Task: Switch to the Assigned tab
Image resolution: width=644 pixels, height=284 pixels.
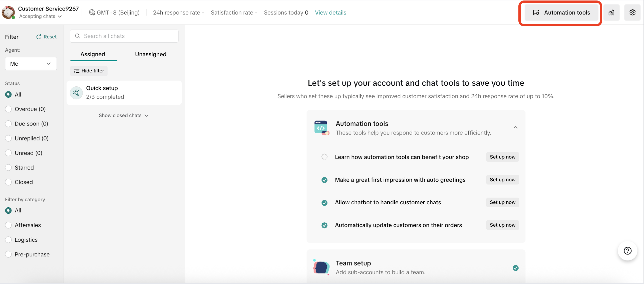Action: [93, 54]
